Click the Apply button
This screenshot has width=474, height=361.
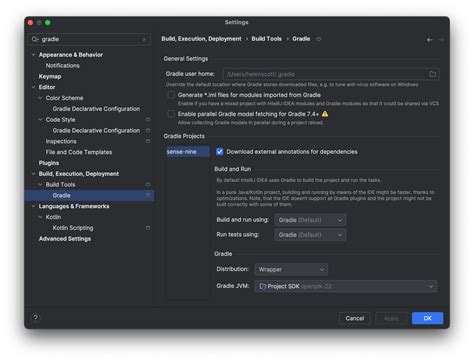pyautogui.click(x=391, y=318)
